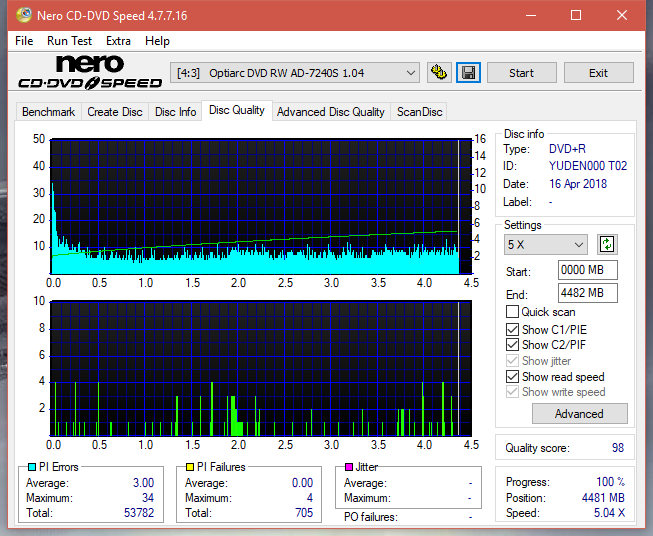653x536 pixels.
Task: Click PI Errors maximum value 34
Action: (x=148, y=498)
